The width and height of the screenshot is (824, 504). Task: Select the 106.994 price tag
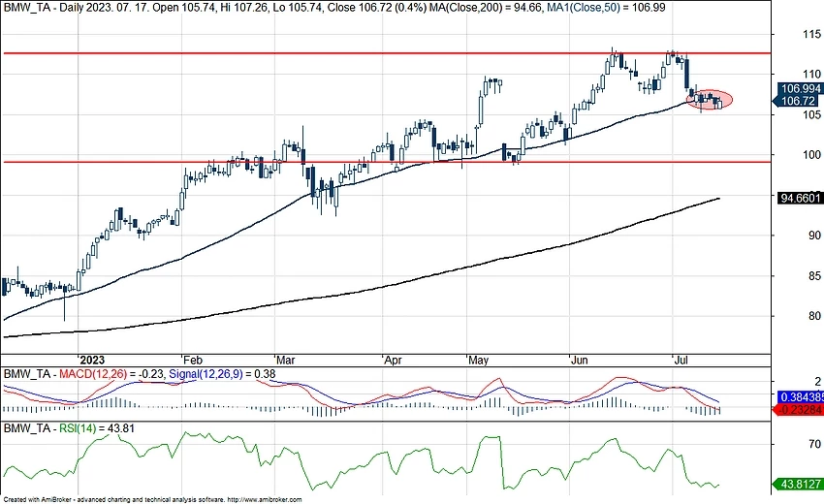pyautogui.click(x=799, y=89)
